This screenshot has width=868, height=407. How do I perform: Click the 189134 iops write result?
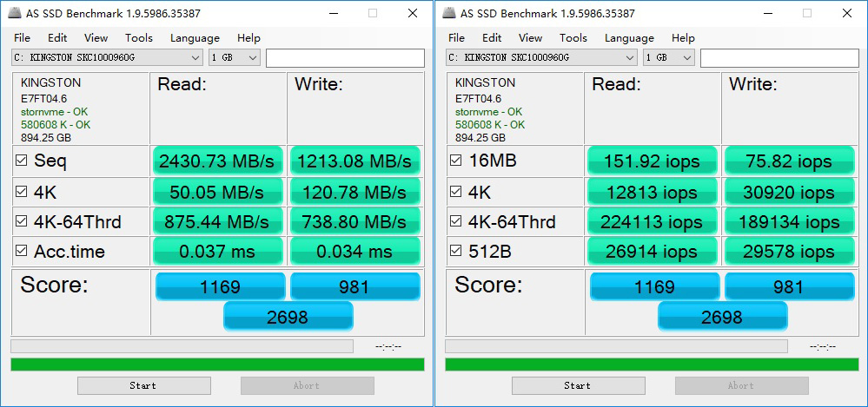[790, 222]
